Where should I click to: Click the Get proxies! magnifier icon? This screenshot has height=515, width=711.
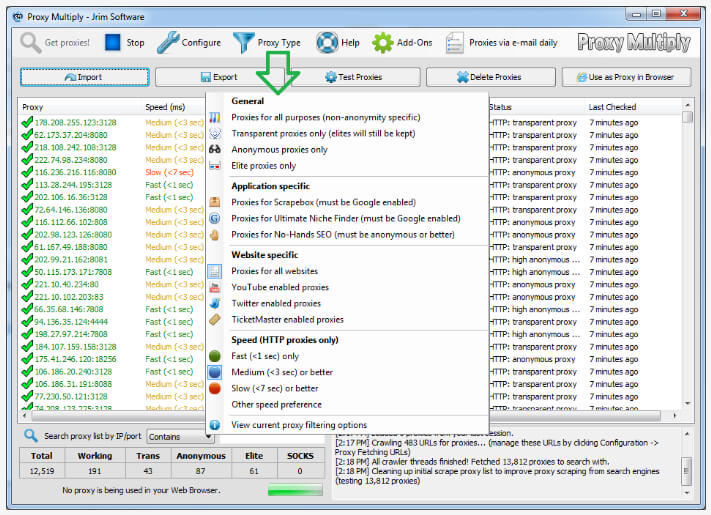click(30, 43)
